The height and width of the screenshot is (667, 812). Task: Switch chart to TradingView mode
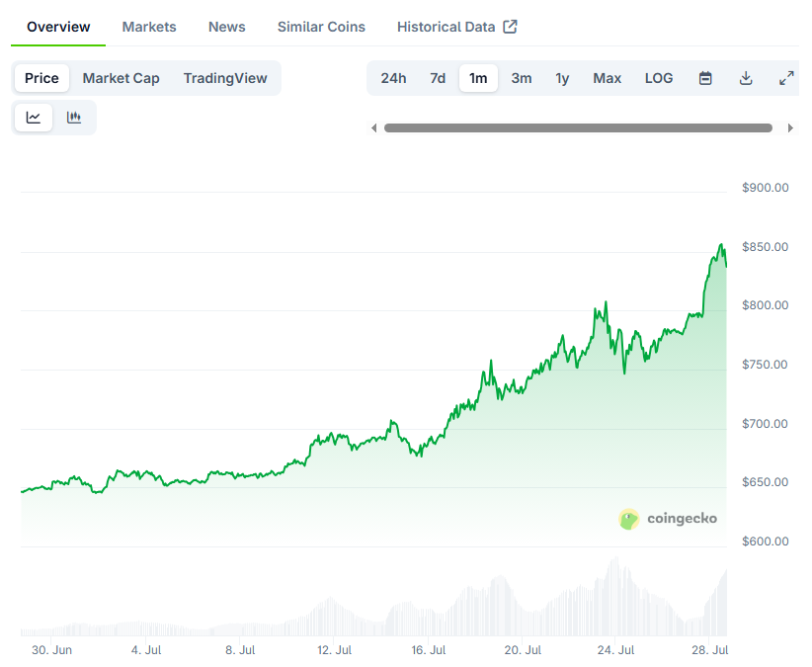coord(225,78)
